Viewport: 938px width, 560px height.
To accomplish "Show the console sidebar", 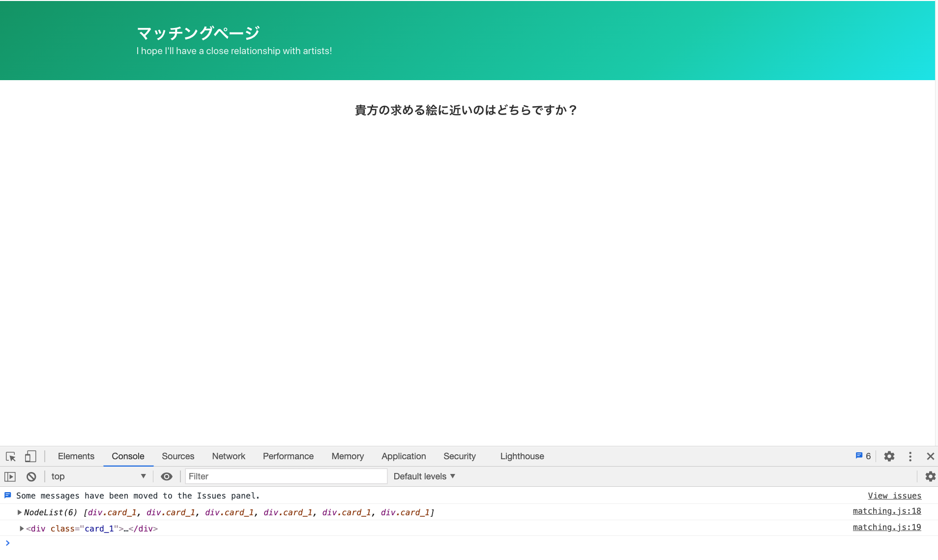I will (x=10, y=476).
